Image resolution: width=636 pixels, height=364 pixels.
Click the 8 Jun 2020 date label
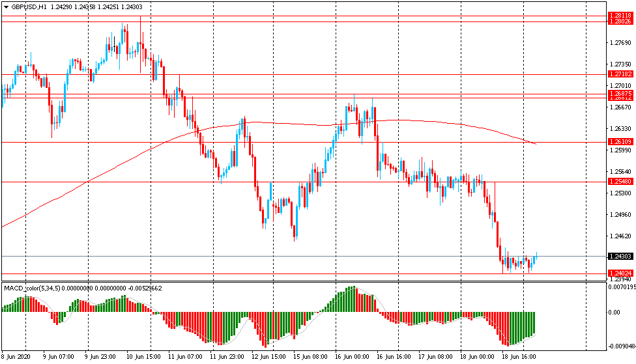point(16,357)
